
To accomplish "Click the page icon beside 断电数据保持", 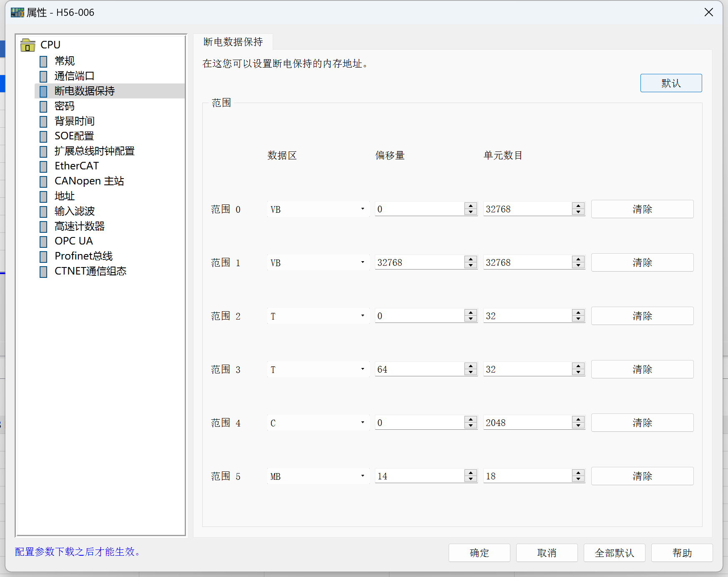I will pos(43,91).
